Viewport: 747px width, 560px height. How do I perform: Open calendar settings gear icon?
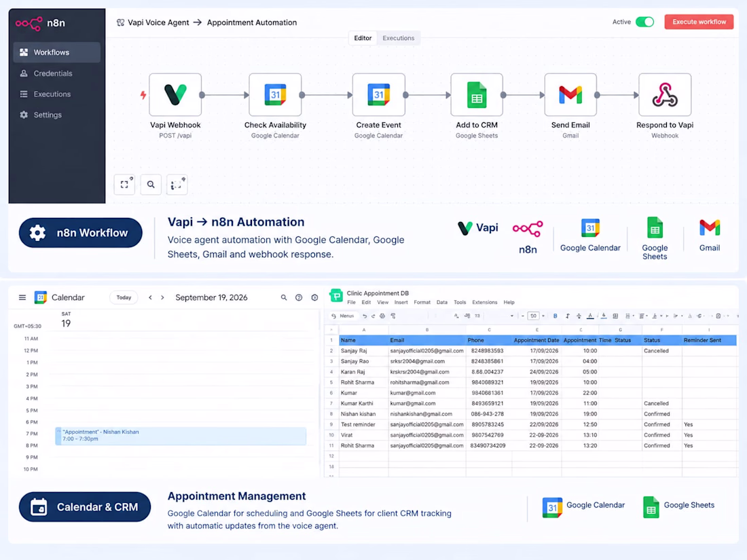click(314, 297)
